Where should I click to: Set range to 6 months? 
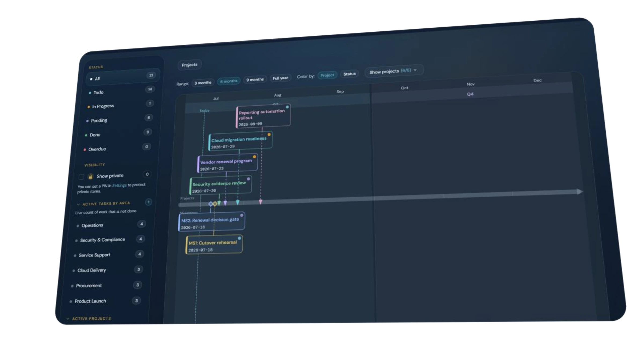pyautogui.click(x=229, y=81)
